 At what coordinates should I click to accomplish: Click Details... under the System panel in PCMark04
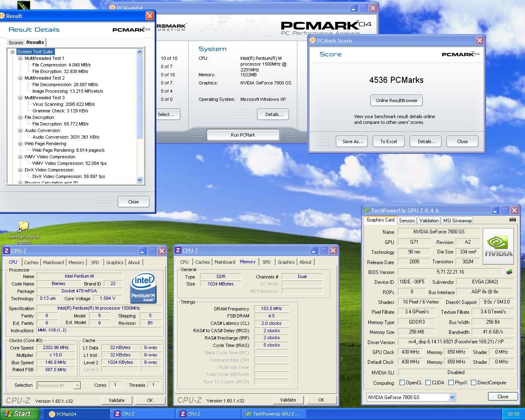[274, 114]
